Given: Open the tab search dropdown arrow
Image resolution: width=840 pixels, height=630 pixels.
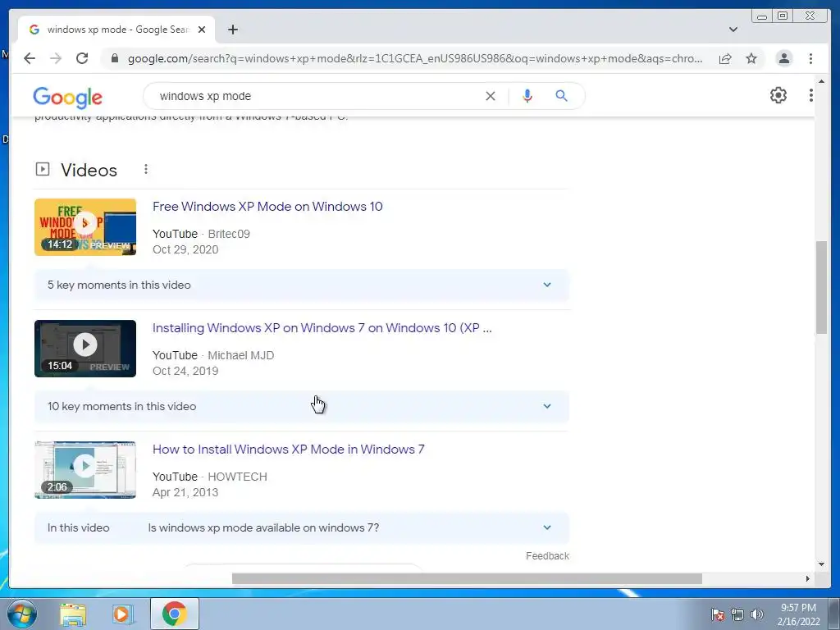Looking at the screenshot, I should tap(733, 30).
